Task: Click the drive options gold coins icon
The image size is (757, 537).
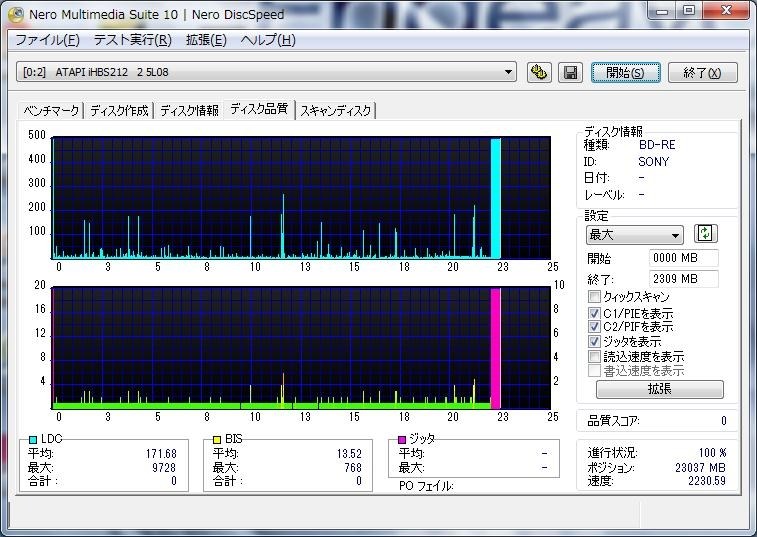Action: pyautogui.click(x=539, y=73)
